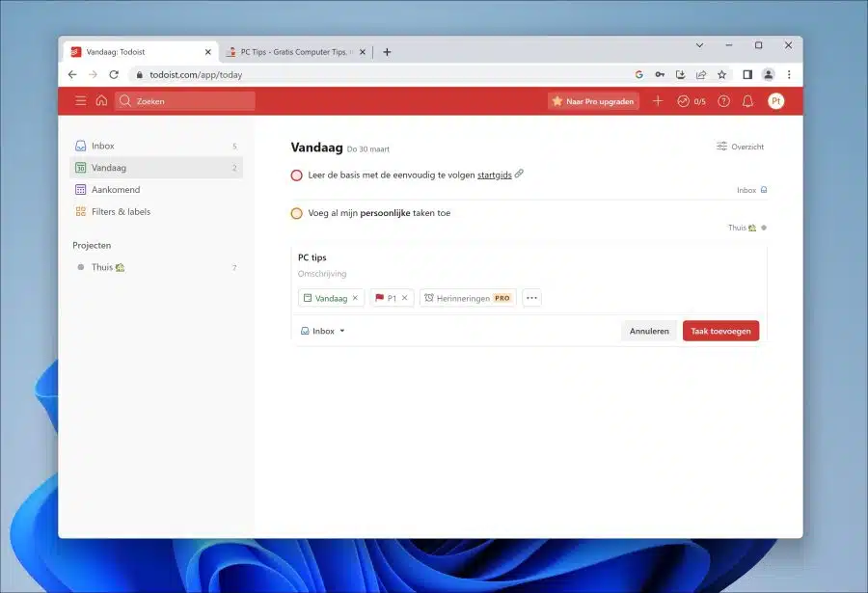Click the Thuis project label of second task

coord(747,228)
